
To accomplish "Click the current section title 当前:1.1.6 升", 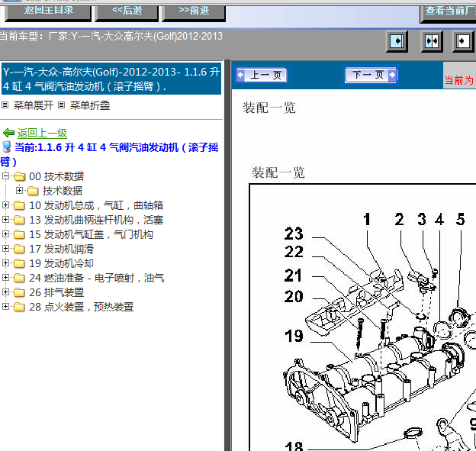I will click(x=109, y=154).
